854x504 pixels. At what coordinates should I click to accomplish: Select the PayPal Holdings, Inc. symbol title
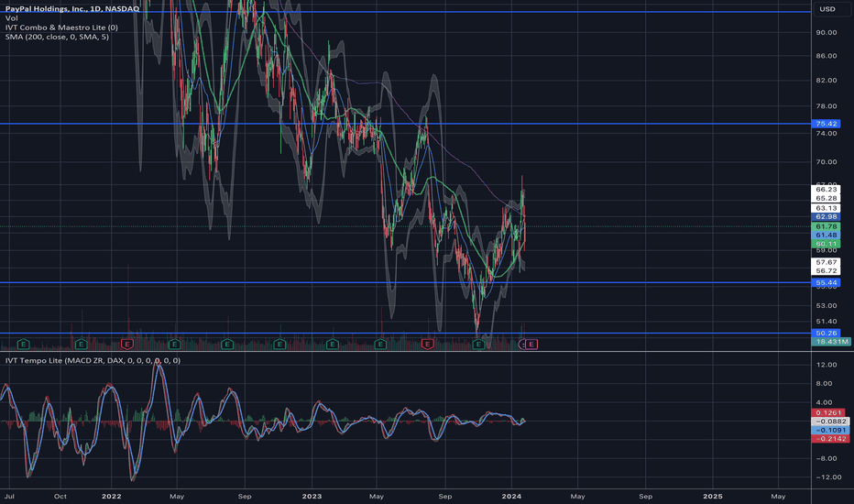72,9
